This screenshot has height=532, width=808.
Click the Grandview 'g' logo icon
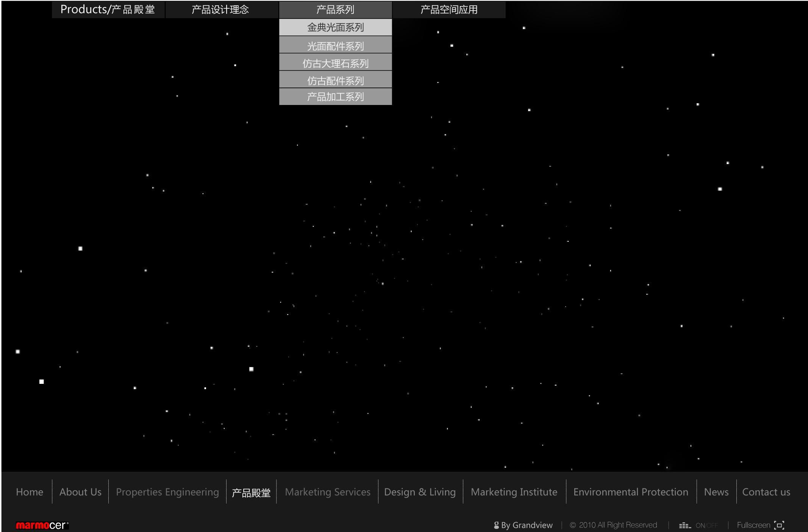pos(496,525)
